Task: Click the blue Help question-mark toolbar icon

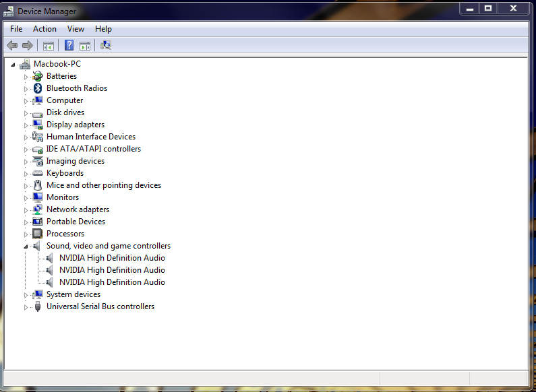Action: tap(69, 45)
